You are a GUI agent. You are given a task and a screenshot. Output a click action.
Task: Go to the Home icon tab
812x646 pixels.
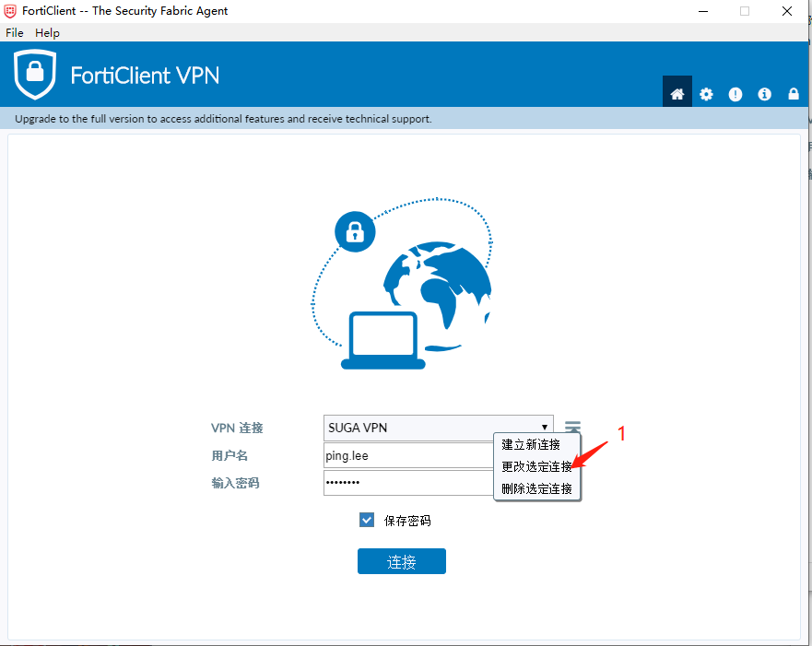tap(677, 93)
